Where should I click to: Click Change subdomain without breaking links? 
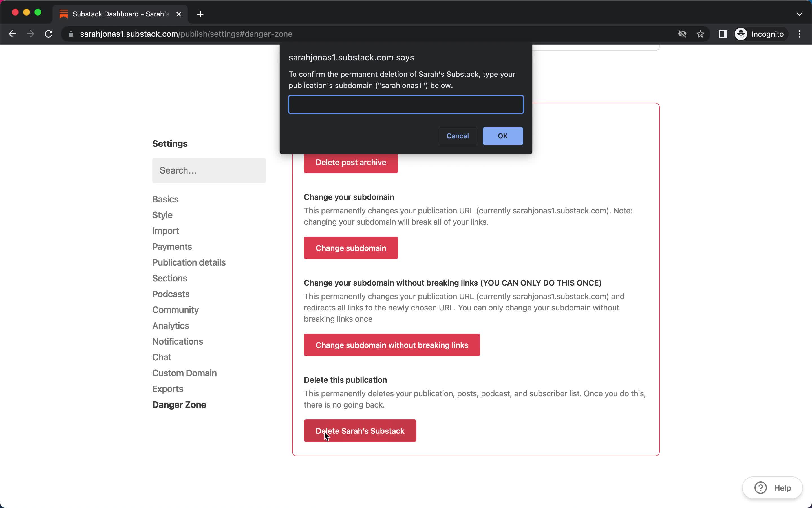(392, 345)
